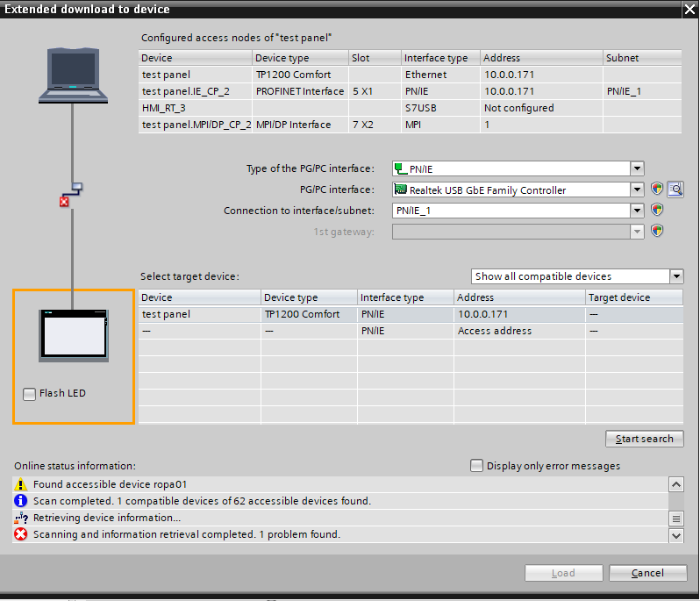
Task: Enable the Flash LED checkbox
Action: [x=30, y=394]
